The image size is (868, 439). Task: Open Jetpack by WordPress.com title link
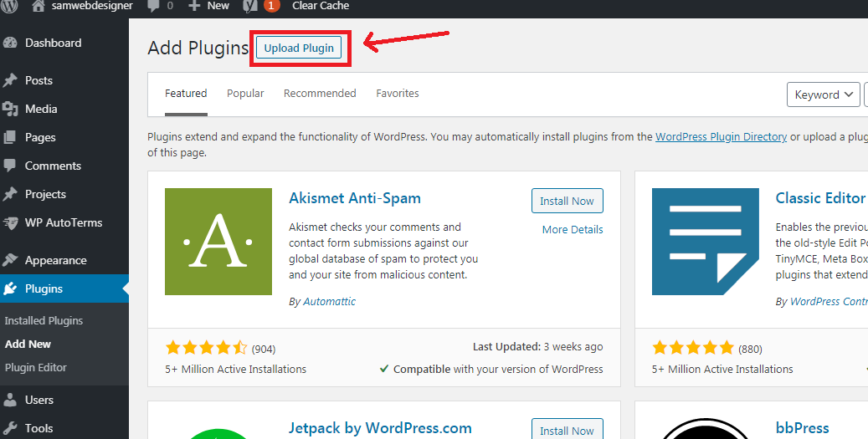click(380, 428)
